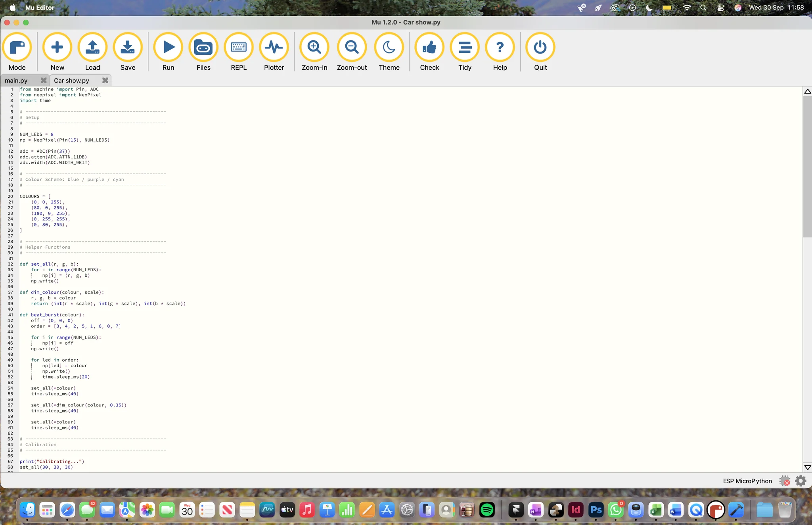
Task: Close the Car show.py tab
Action: pos(105,80)
